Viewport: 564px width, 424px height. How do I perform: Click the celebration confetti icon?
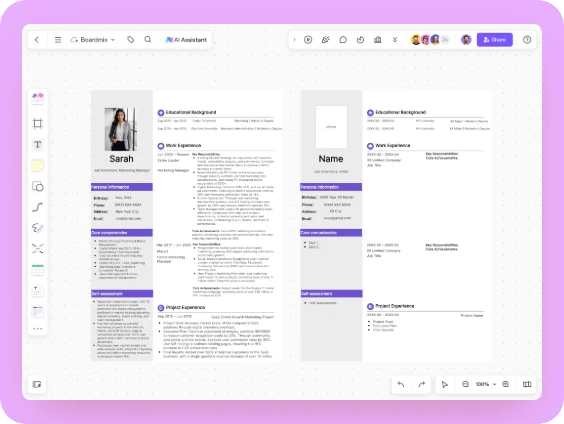(326, 40)
